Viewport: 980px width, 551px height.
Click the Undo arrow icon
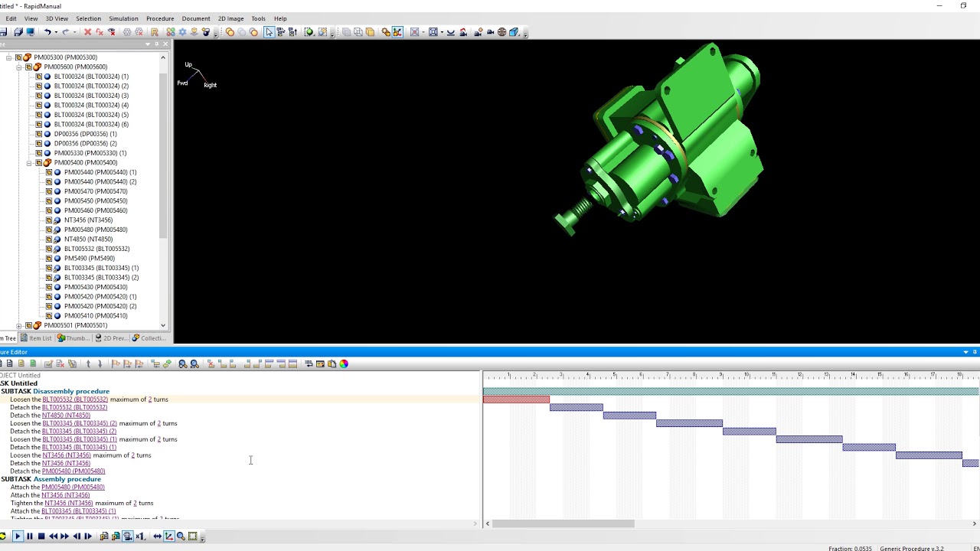point(47,32)
